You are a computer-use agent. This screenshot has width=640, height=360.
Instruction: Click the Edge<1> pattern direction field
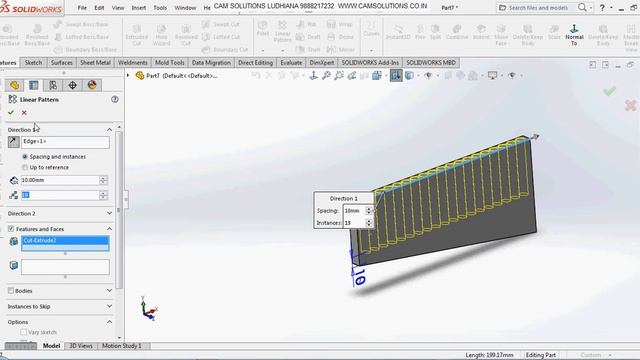pyautogui.click(x=65, y=142)
